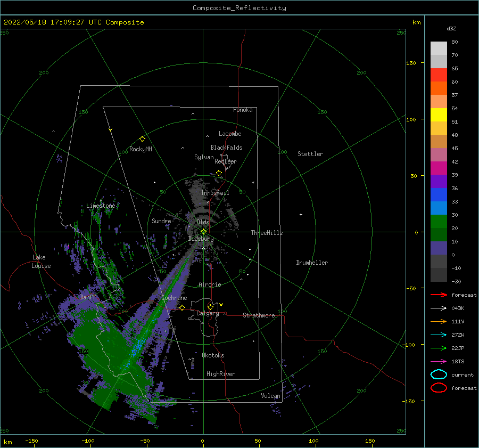Click the Banff label

(x=88, y=297)
